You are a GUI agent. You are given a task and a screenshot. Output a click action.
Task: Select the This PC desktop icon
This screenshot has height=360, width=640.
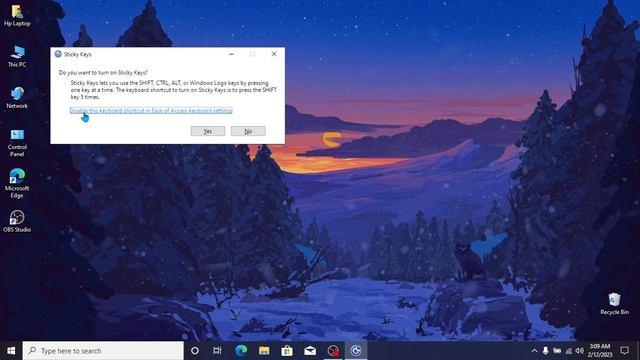[x=17, y=56]
